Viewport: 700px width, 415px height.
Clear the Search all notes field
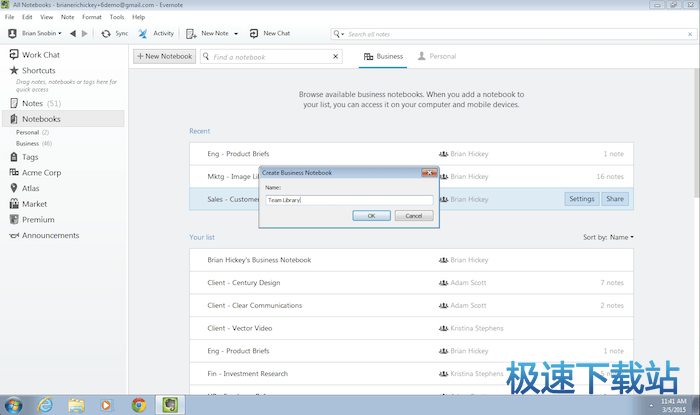point(690,34)
